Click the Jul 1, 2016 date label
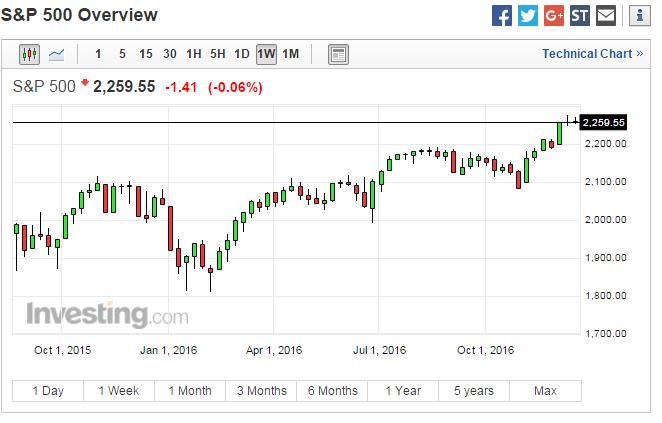This screenshot has height=423, width=662. tap(379, 350)
